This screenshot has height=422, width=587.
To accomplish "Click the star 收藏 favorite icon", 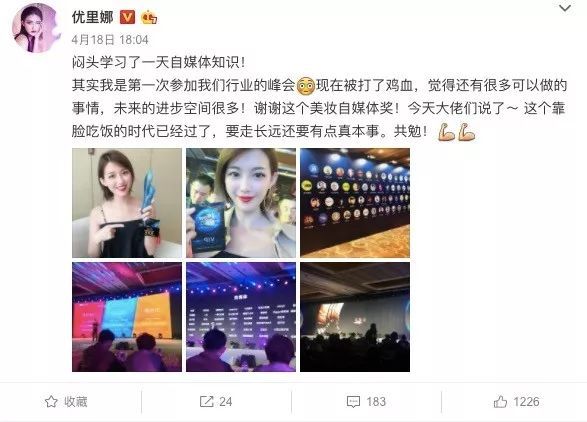I will click(x=51, y=402).
